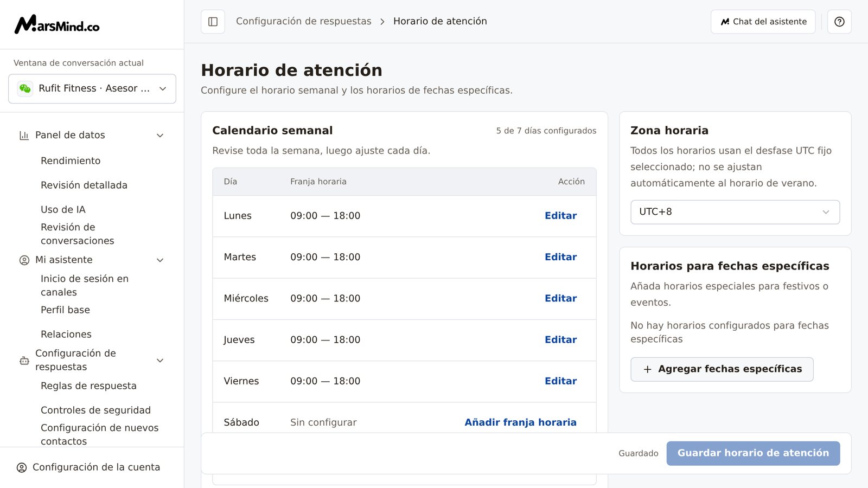Open Chat del asistente
Screen dimensions: 868x488
pyautogui.click(x=763, y=22)
